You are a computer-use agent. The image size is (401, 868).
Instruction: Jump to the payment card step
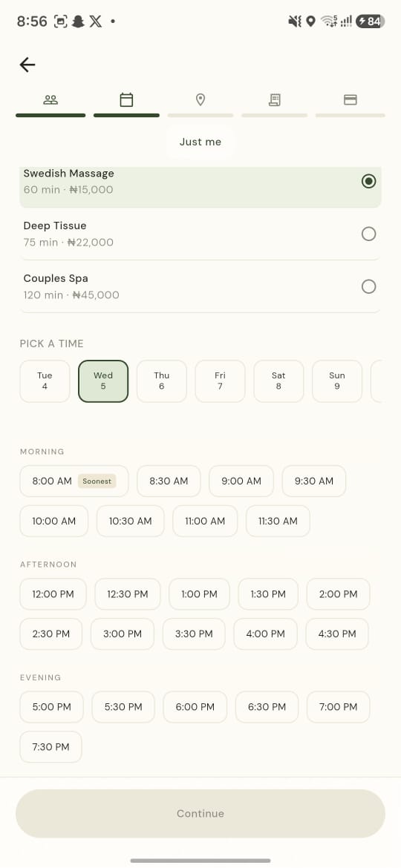point(350,99)
